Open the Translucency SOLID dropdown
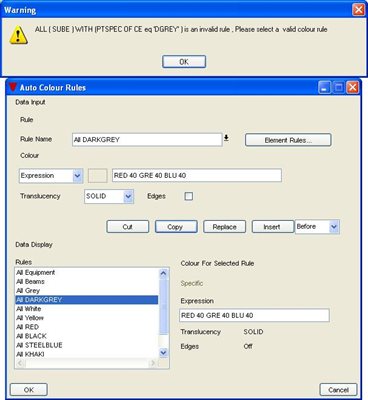Screen dimensions: 368x400 pyautogui.click(x=109, y=196)
